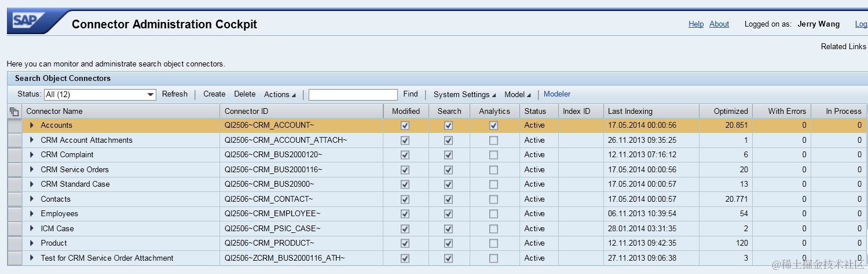Open the Model menu

pyautogui.click(x=517, y=94)
